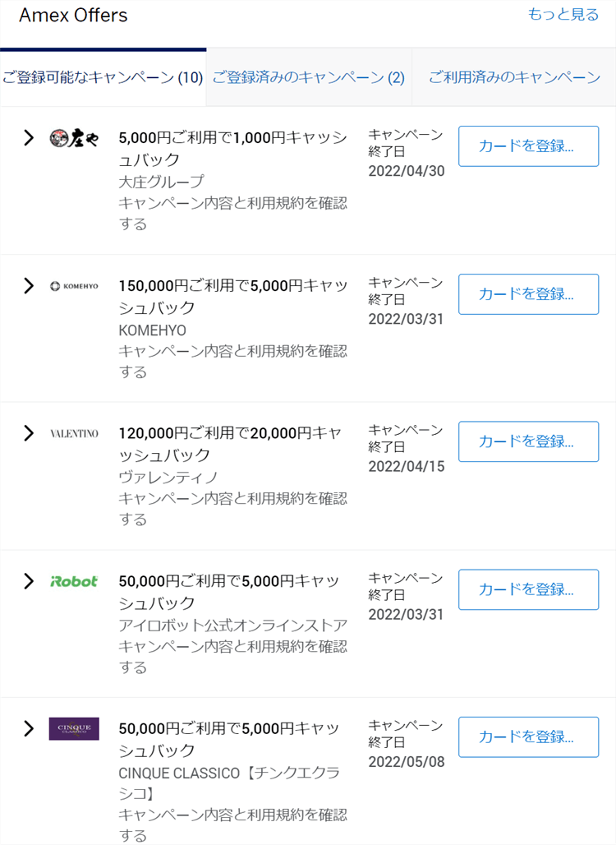This screenshot has width=616, height=845.
Task: Register card for the Valentino cashback
Action: click(x=528, y=441)
